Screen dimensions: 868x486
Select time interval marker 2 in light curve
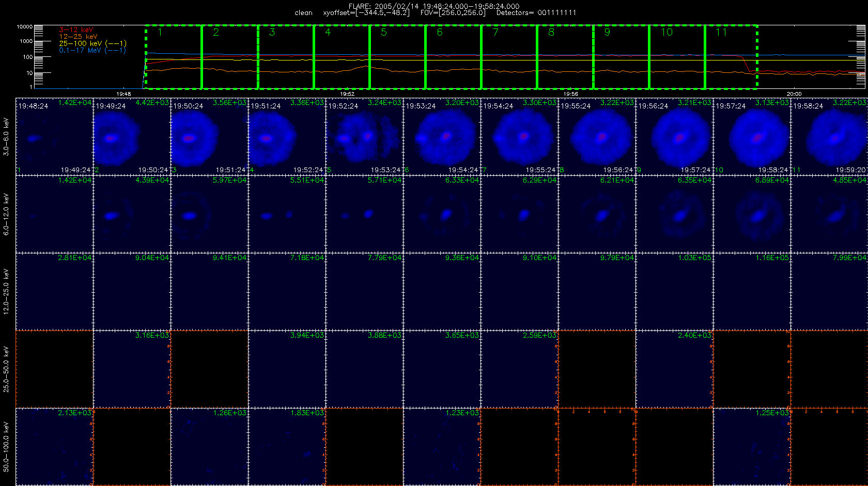tap(216, 33)
